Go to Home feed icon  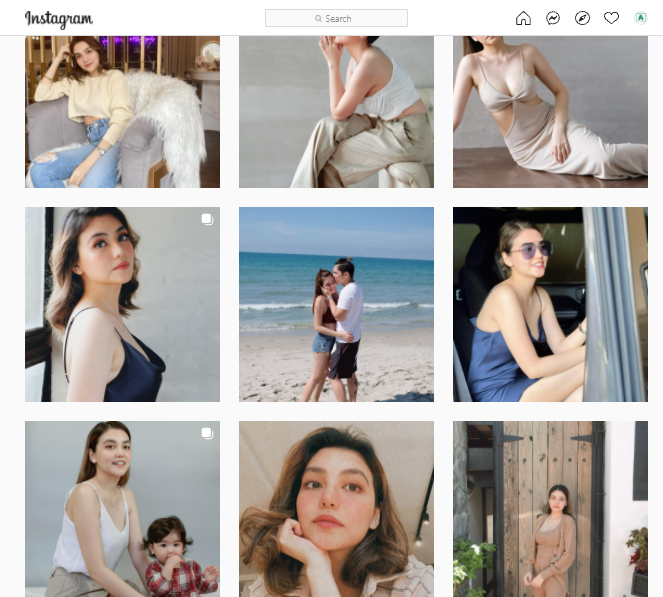(x=523, y=18)
